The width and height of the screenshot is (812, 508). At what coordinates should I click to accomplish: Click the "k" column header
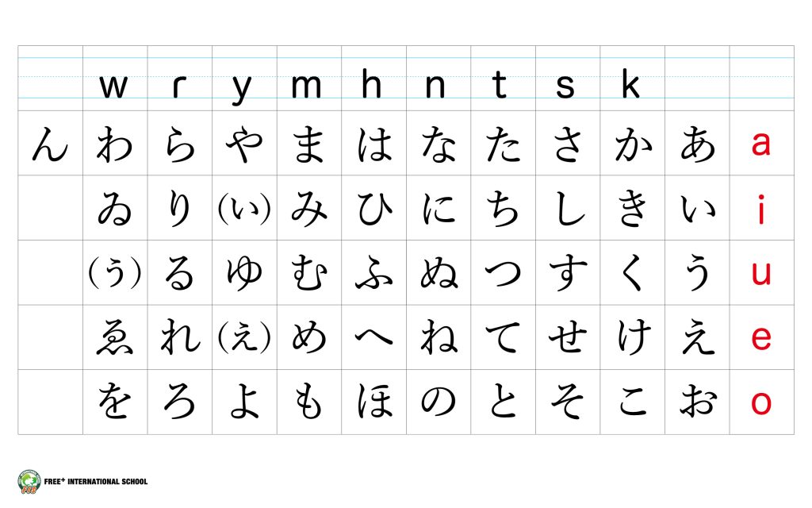pyautogui.click(x=631, y=86)
